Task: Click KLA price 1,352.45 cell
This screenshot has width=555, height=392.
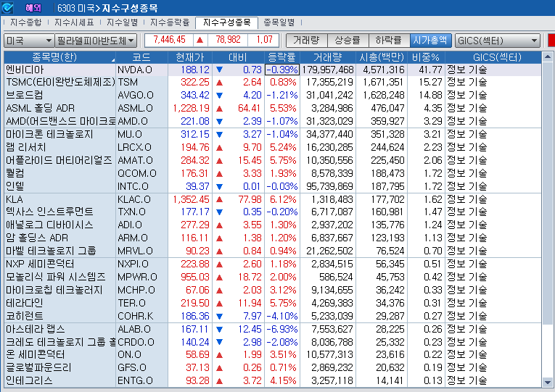Action: point(191,199)
